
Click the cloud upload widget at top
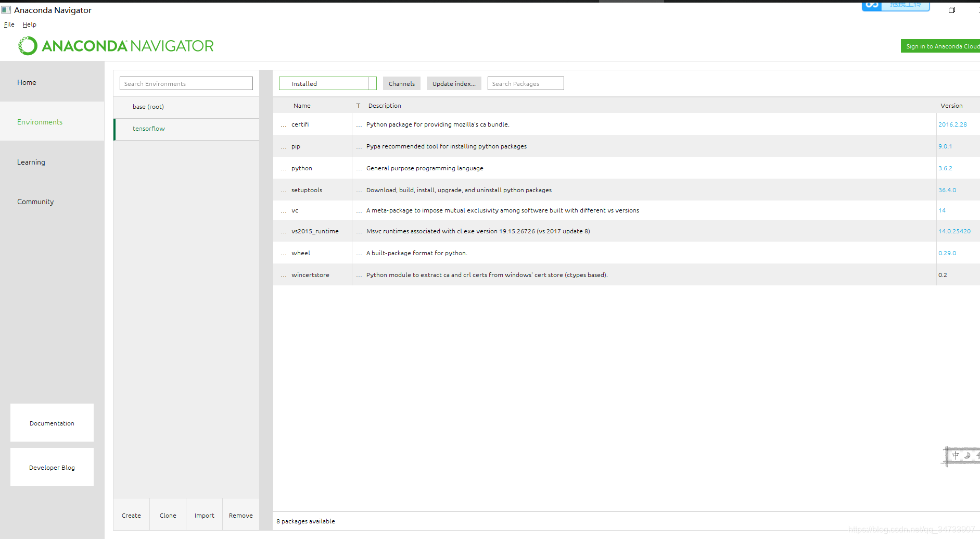(896, 6)
